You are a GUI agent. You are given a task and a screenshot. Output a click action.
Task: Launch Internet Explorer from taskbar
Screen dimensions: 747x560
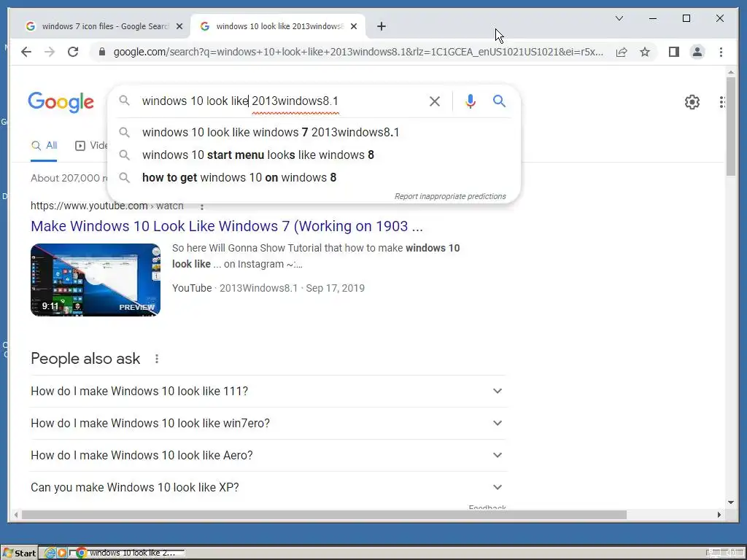coord(50,553)
